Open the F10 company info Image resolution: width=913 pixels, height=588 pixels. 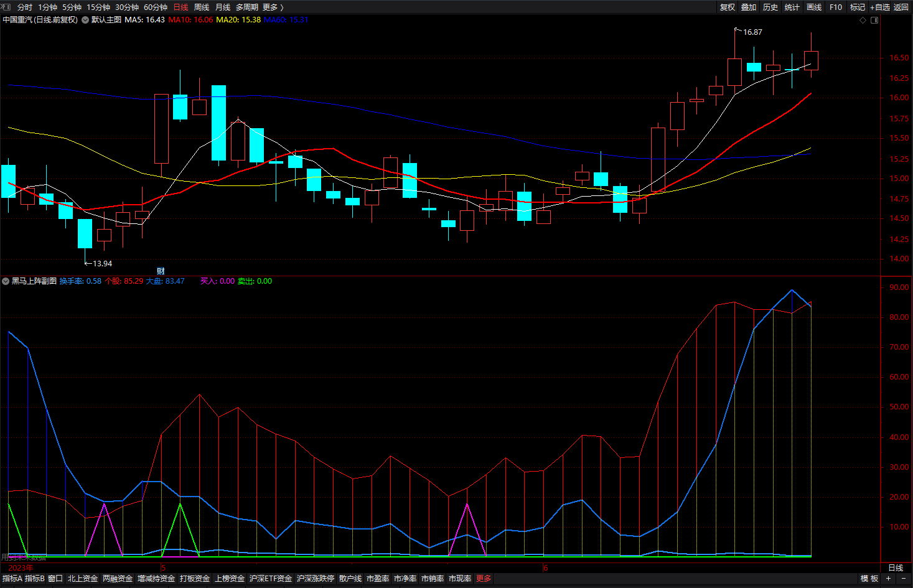836,7
